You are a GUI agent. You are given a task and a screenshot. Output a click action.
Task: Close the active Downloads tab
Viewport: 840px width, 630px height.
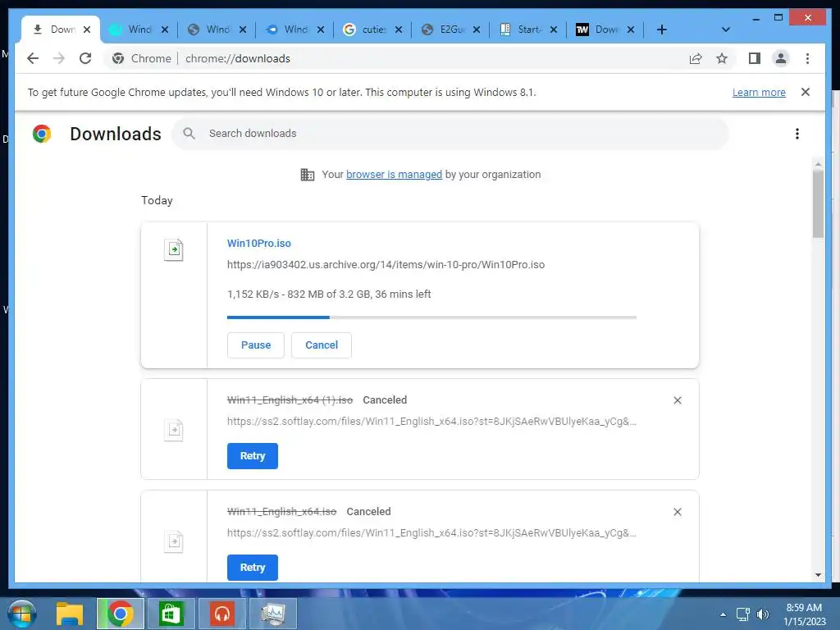click(87, 30)
